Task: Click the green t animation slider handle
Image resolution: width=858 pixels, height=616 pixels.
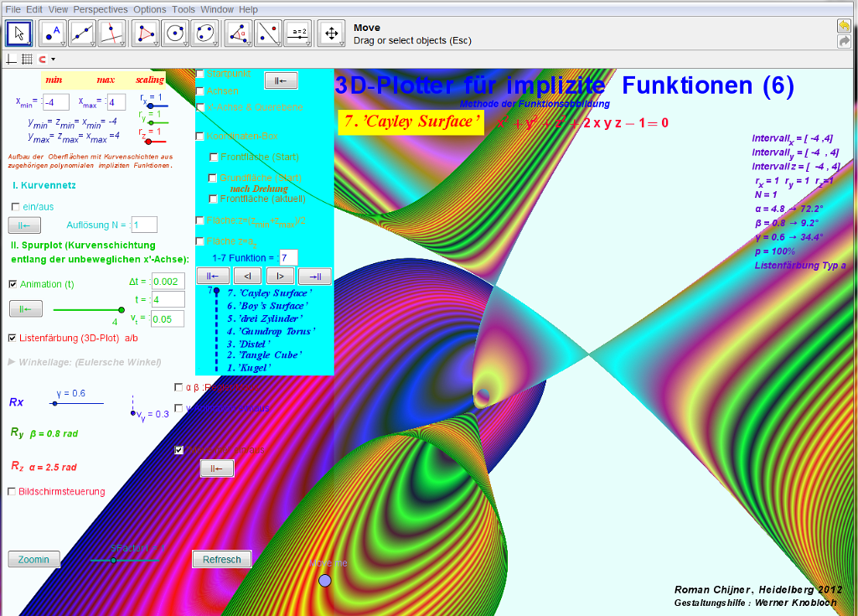Action: [x=121, y=310]
